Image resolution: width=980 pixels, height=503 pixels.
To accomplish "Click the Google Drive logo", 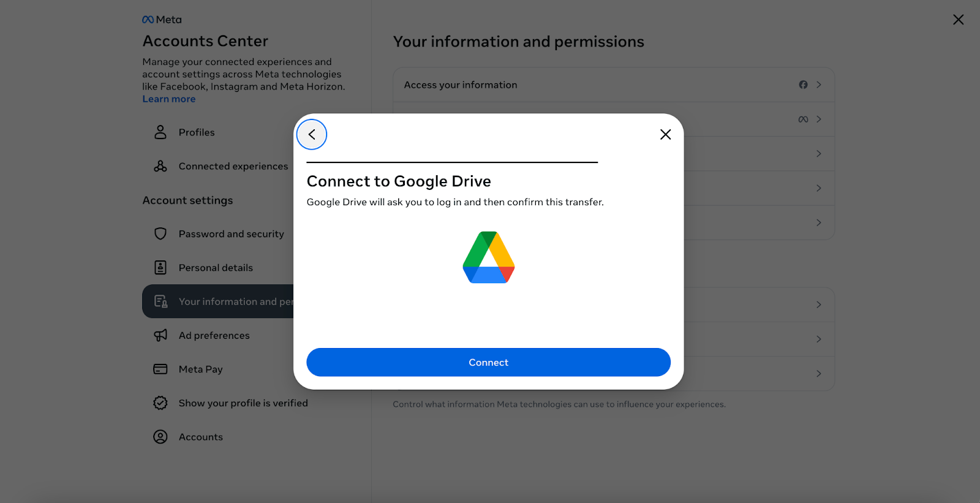I will (489, 257).
